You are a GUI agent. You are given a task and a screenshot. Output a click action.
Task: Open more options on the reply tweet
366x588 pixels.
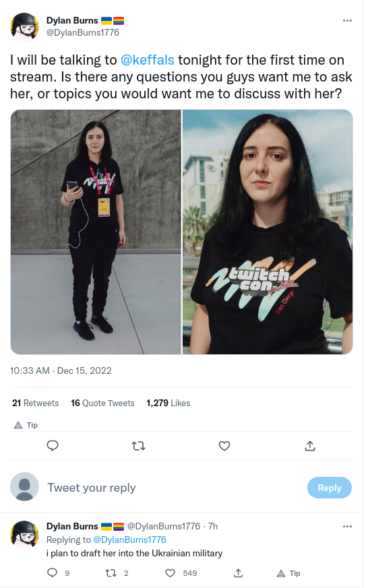[347, 527]
